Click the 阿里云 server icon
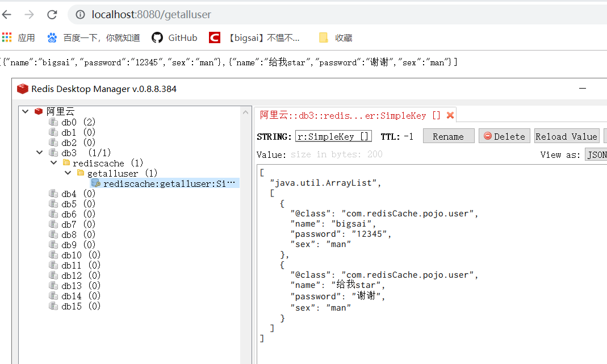The height and width of the screenshot is (364, 607). 38,111
